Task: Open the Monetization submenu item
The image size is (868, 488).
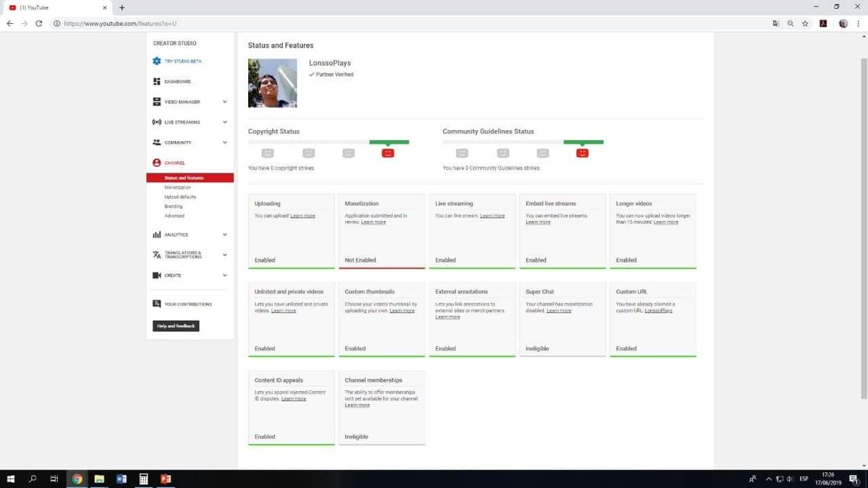Action: click(x=177, y=187)
